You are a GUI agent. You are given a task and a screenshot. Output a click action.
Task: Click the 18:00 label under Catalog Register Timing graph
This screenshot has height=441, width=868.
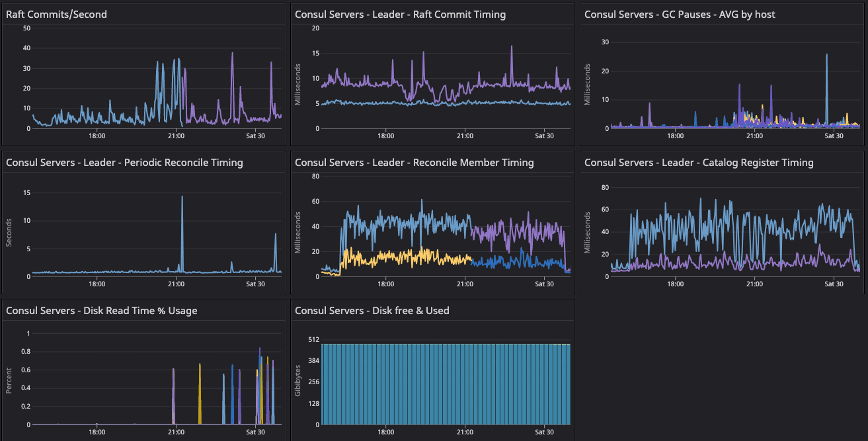pyautogui.click(x=675, y=284)
